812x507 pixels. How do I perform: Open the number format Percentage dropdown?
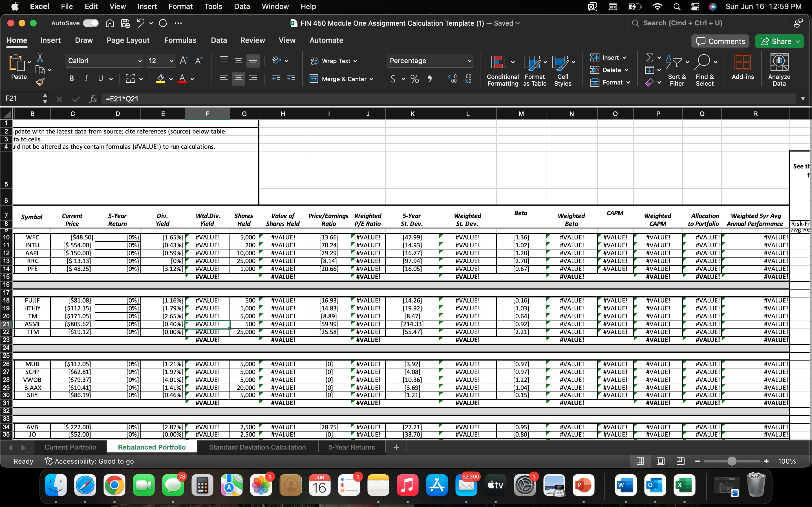[469, 61]
